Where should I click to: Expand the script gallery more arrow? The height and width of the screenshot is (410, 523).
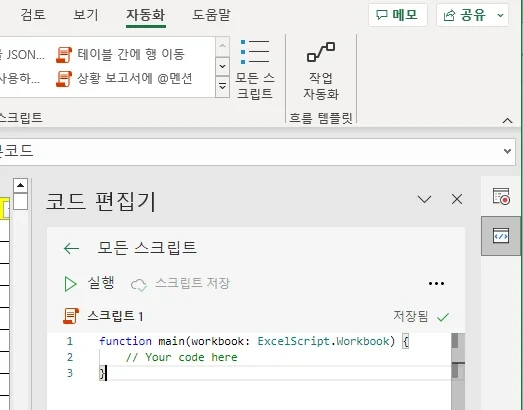[x=222, y=86]
